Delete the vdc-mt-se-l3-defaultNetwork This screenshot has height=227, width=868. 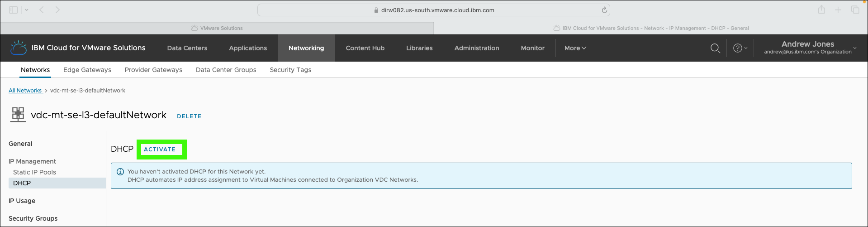[189, 116]
